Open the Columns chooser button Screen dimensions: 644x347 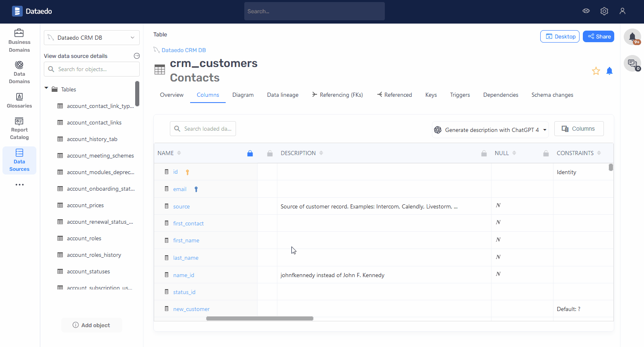(x=579, y=129)
